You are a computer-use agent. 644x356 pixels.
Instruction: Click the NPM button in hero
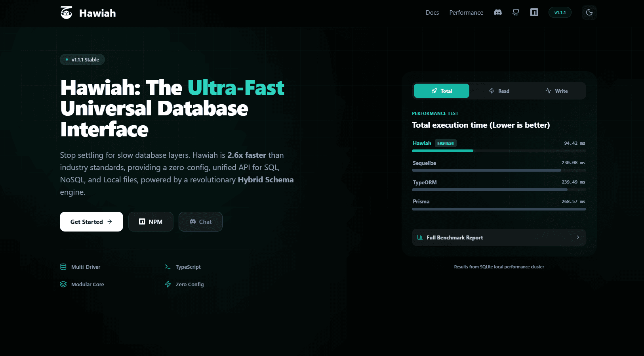(151, 222)
